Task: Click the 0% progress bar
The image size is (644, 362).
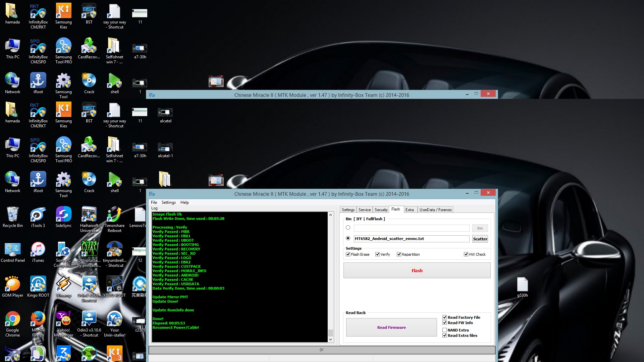Action: coord(322,350)
